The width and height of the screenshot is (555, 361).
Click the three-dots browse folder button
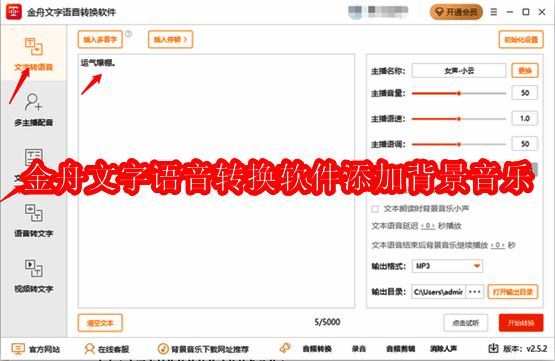point(475,292)
